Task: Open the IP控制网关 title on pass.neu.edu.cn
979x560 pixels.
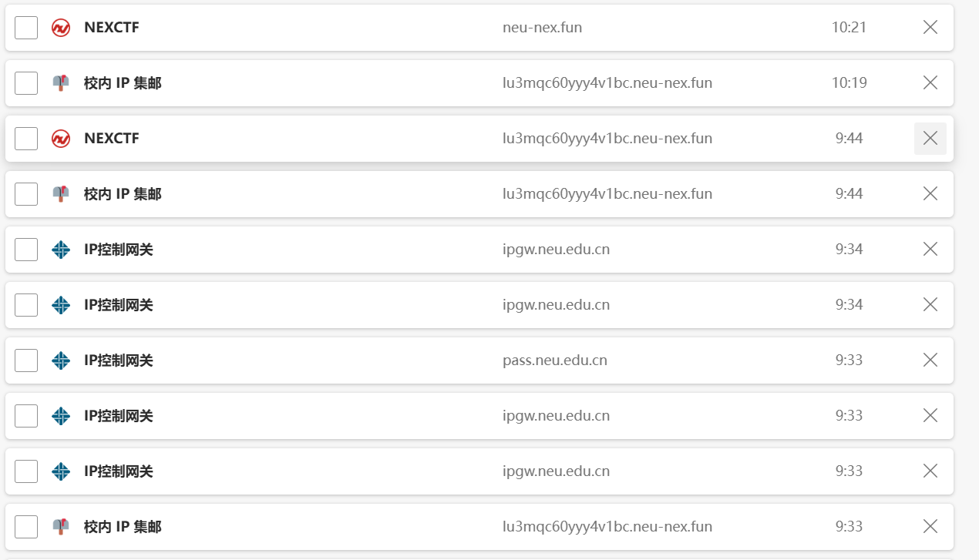Action: [x=119, y=360]
